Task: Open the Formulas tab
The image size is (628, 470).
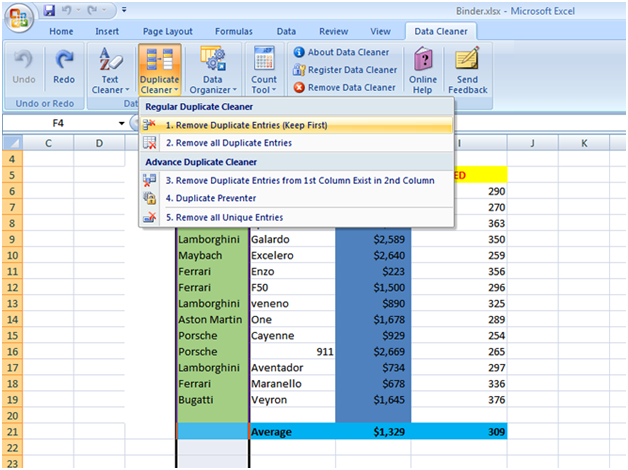Action: [234, 31]
